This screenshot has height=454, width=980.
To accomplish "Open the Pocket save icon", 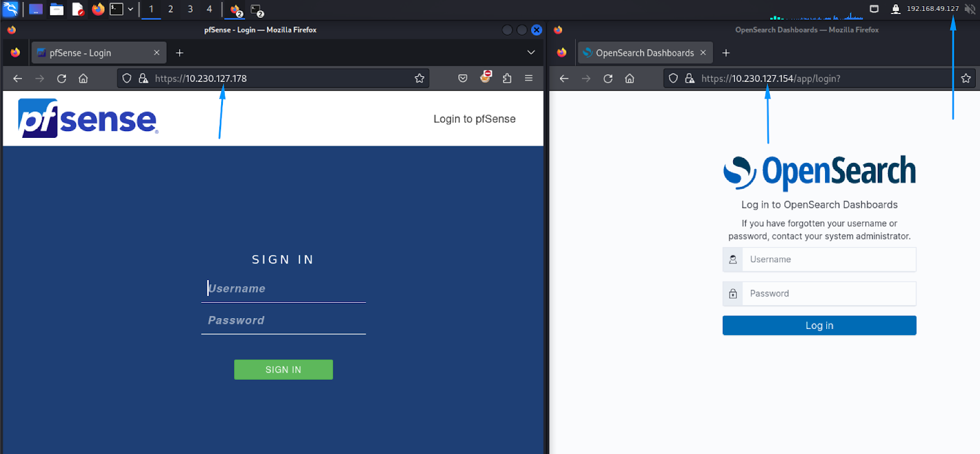I will pyautogui.click(x=463, y=78).
